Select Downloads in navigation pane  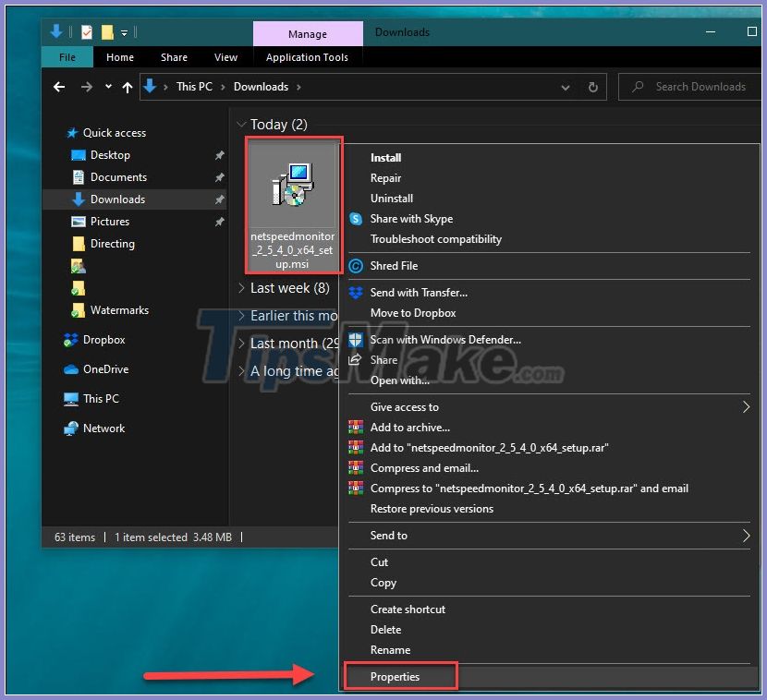[117, 199]
